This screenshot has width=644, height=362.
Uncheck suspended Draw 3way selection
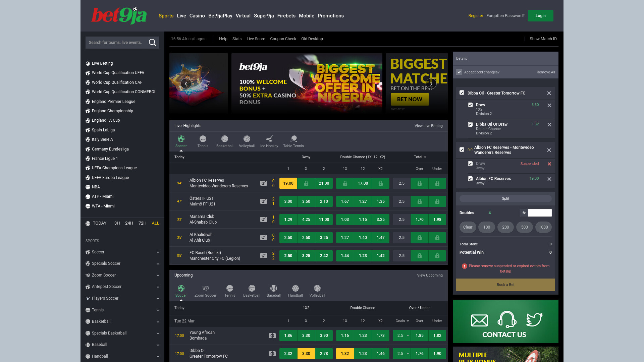click(x=470, y=164)
